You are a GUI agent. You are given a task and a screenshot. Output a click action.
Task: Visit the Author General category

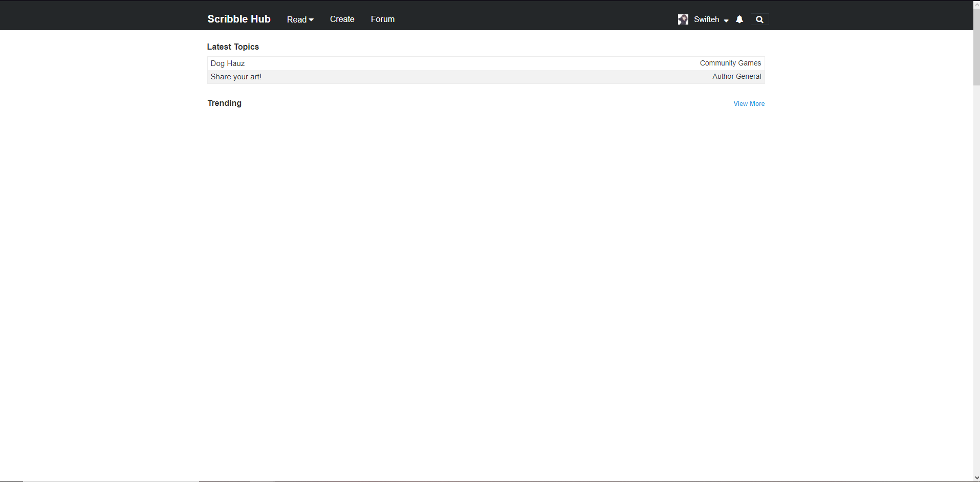(736, 76)
